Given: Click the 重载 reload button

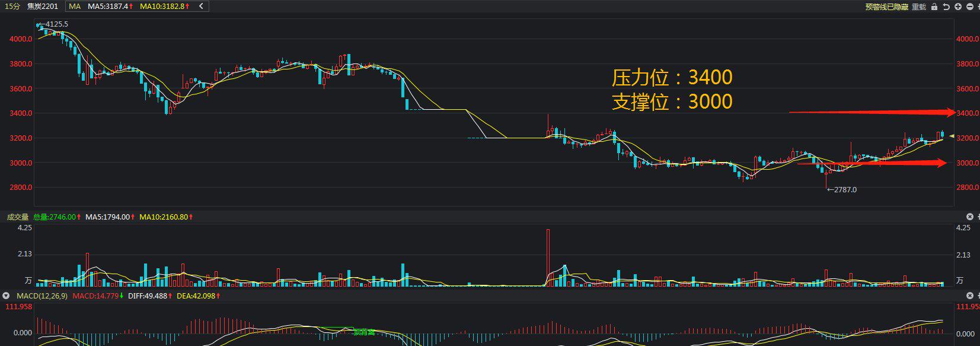Looking at the screenshot, I should (x=919, y=7).
